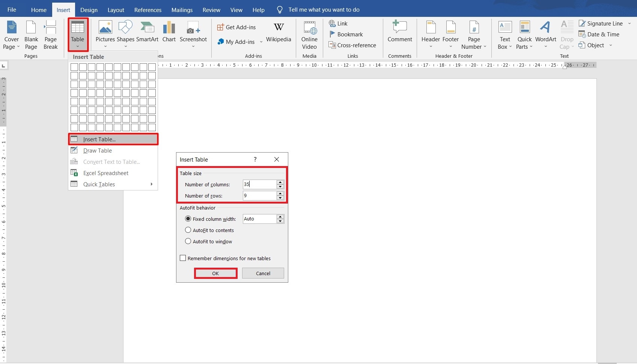Insert a Blank Page
Image resolution: width=637 pixels, height=364 pixels.
click(31, 34)
